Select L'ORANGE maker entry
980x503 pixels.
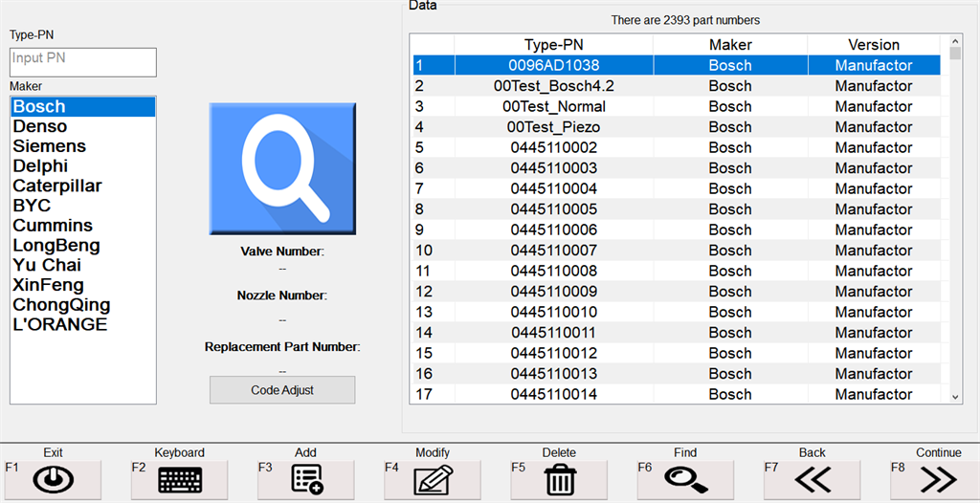pos(59,324)
